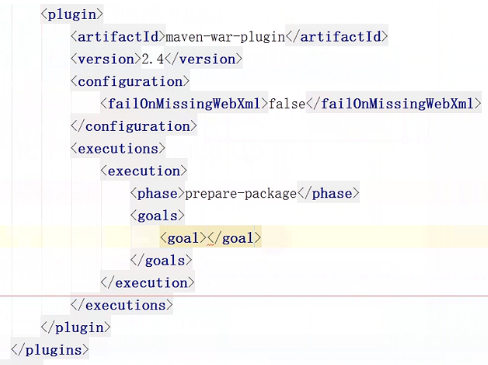The image size is (488, 365).
Task: Click the closing execution tag
Action: tap(147, 283)
